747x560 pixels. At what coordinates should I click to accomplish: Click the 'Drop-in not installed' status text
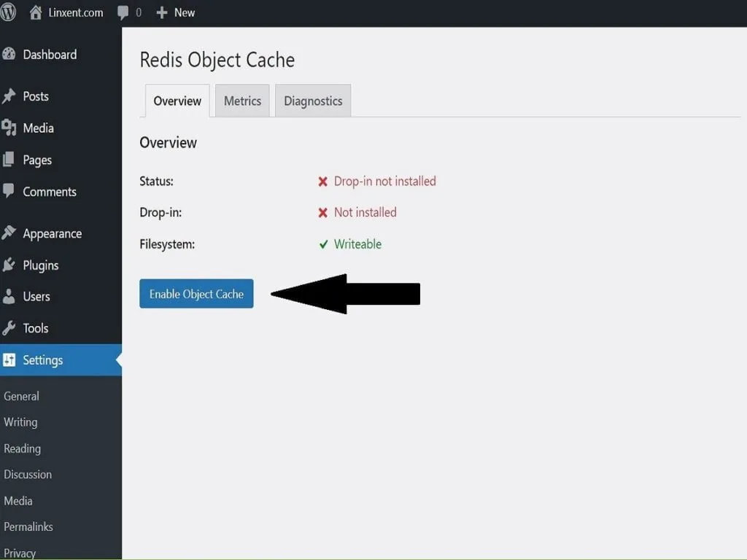tap(385, 182)
